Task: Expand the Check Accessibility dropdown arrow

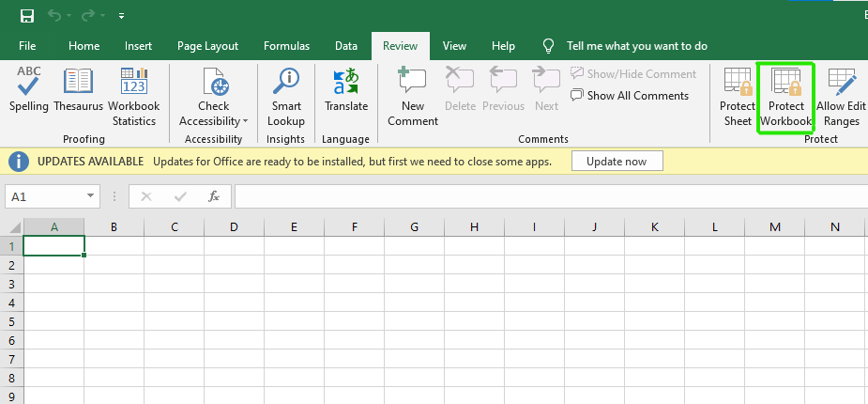Action: (245, 121)
